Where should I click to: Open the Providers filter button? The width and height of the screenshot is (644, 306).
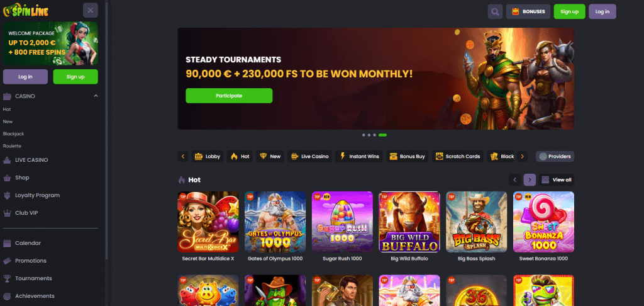click(555, 156)
